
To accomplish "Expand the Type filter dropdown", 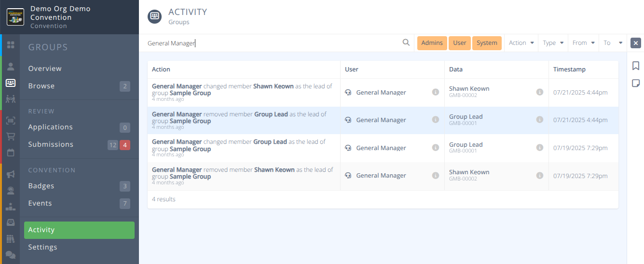I will point(553,43).
